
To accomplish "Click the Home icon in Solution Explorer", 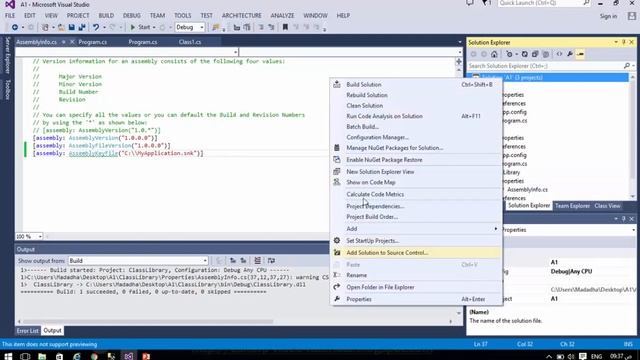I will 494,54.
